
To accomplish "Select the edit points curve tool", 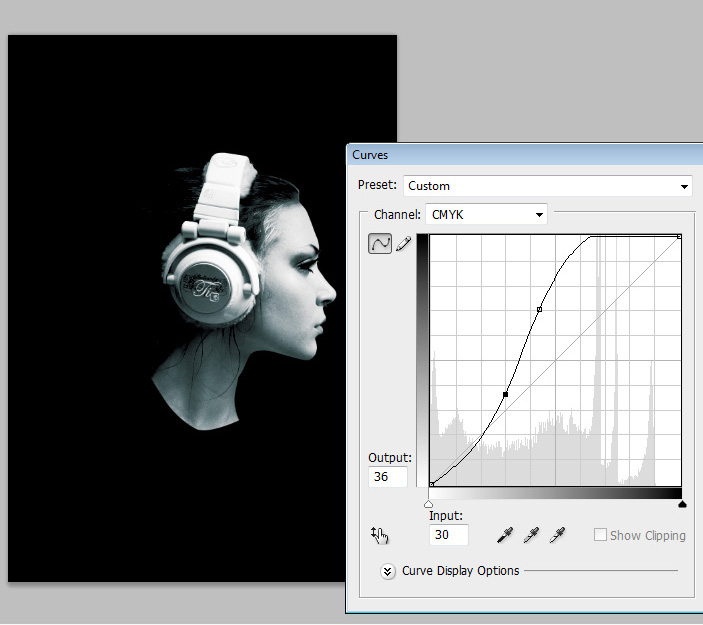I will 380,243.
